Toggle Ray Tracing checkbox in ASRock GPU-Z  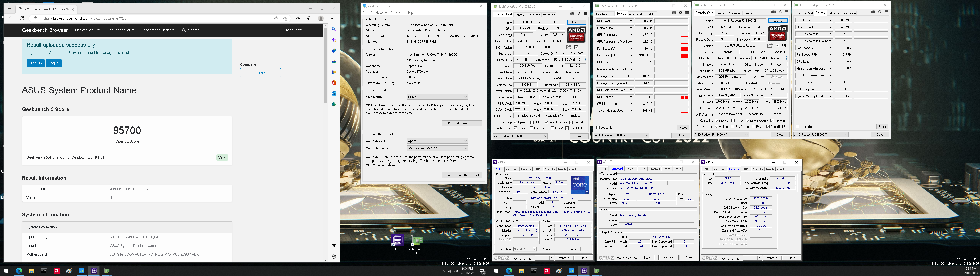532,129
